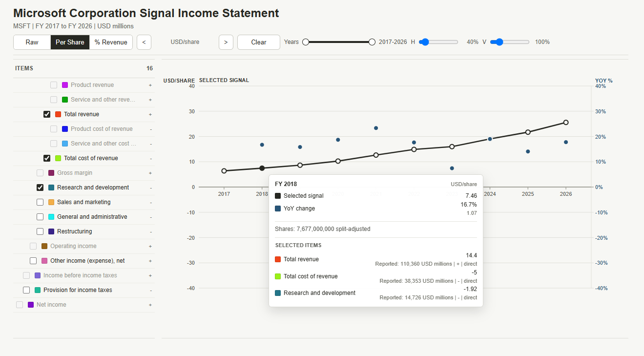Click plus sign on Net income row
The image size is (644, 356).
point(150,305)
